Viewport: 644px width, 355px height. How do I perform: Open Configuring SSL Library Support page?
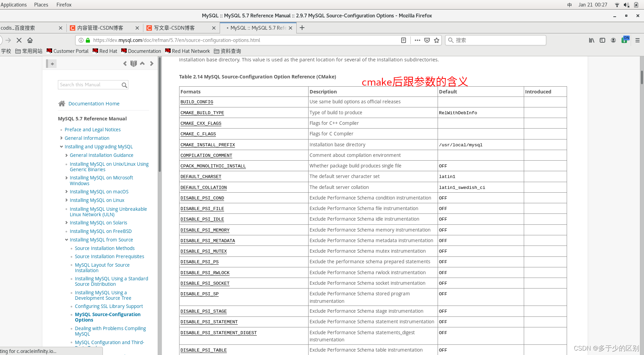pyautogui.click(x=109, y=306)
